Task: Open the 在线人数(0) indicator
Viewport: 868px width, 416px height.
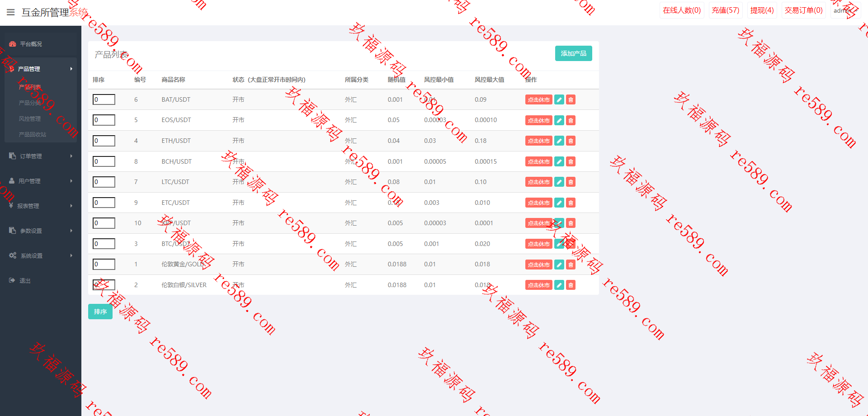Action: click(x=682, y=10)
